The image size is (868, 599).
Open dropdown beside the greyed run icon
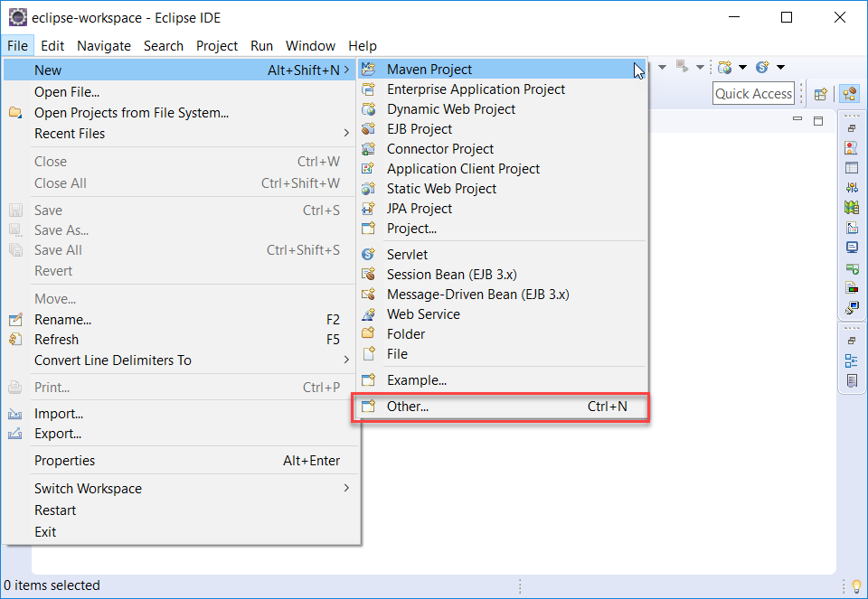(x=700, y=68)
